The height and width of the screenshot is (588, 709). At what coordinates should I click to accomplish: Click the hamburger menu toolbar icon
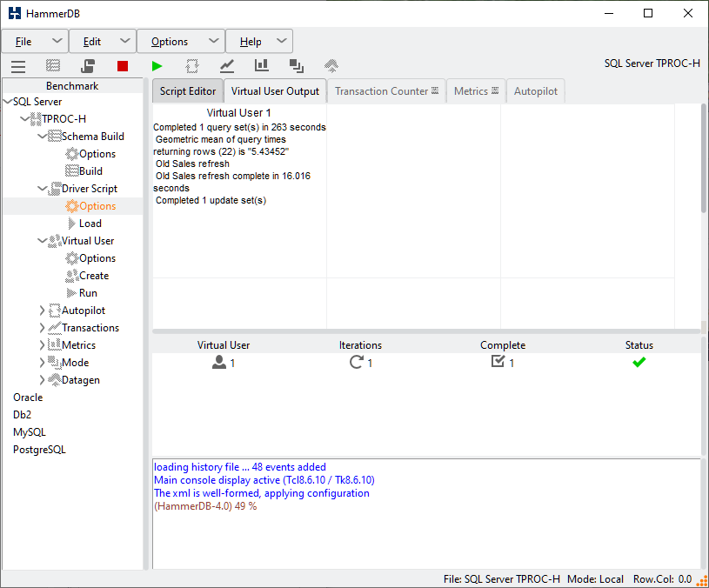pos(18,66)
